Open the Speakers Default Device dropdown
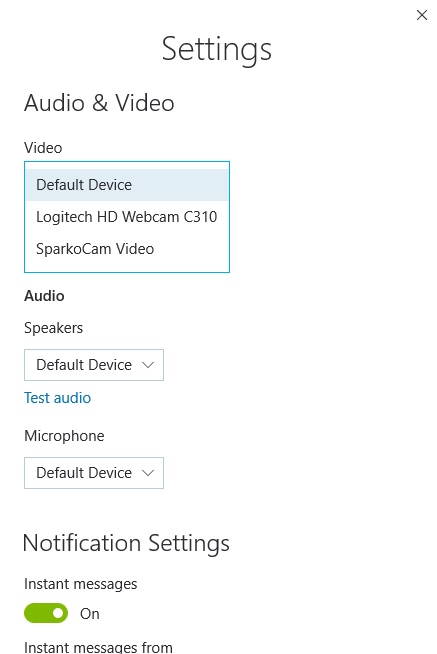This screenshot has width=437, height=654. coord(94,365)
